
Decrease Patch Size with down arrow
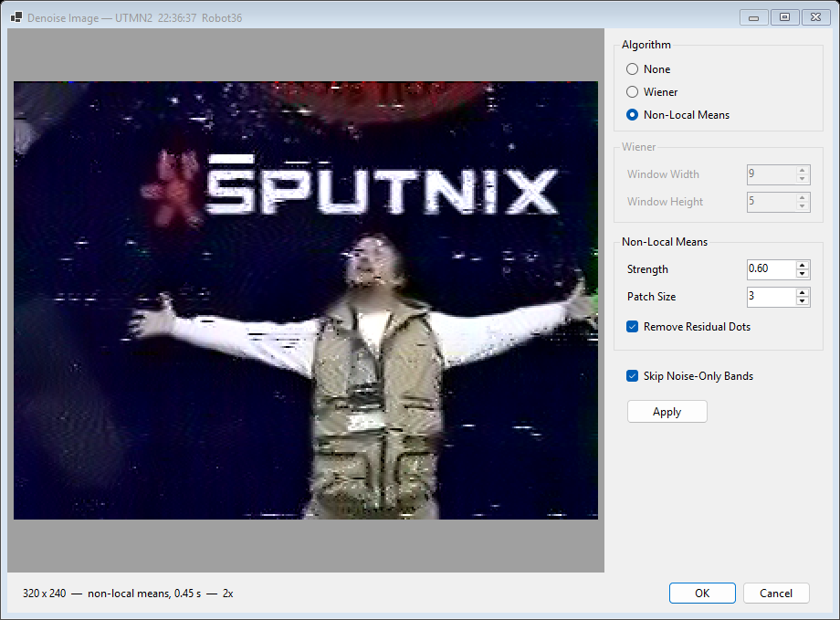(802, 301)
